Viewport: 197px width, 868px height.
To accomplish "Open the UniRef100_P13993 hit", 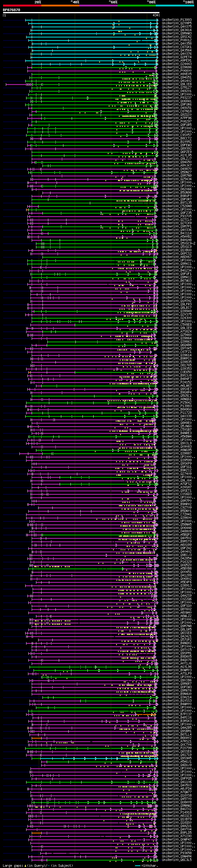I will pos(177,20).
